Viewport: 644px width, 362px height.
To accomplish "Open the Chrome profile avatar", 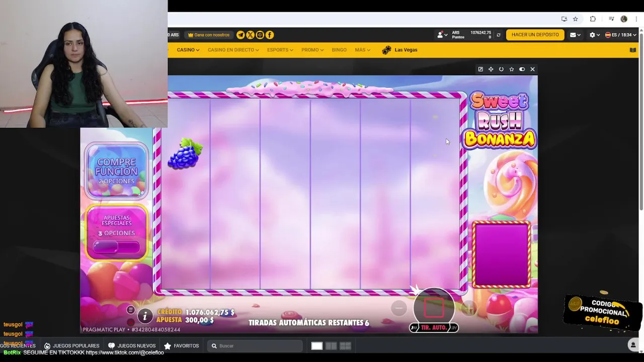I will click(624, 19).
